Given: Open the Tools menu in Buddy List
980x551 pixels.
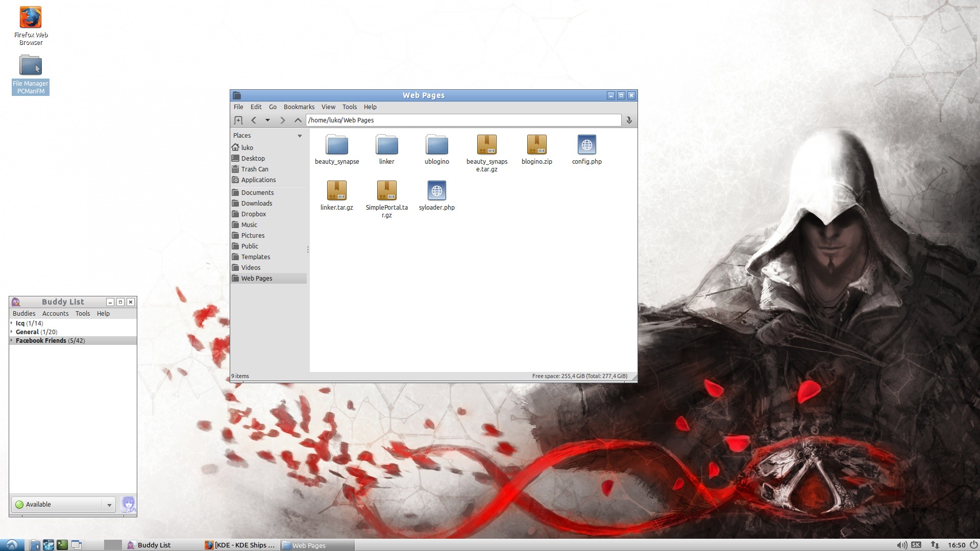Looking at the screenshot, I should (x=83, y=314).
